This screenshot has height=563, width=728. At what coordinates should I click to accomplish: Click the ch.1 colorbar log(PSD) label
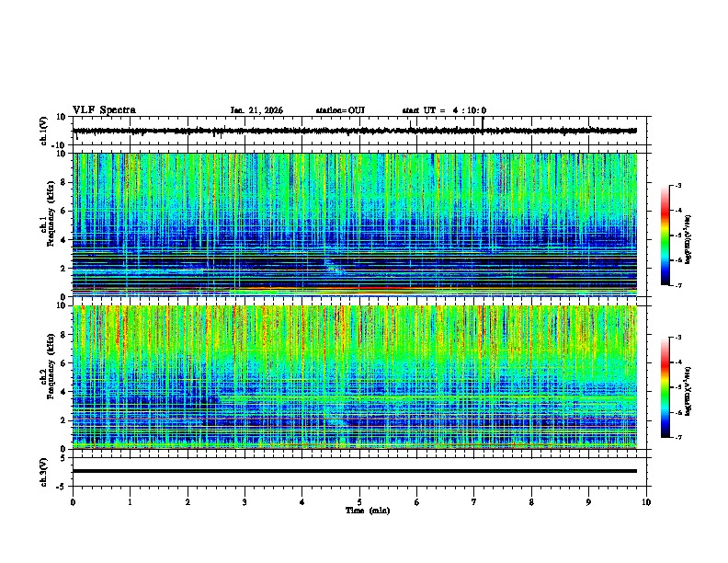click(x=688, y=240)
